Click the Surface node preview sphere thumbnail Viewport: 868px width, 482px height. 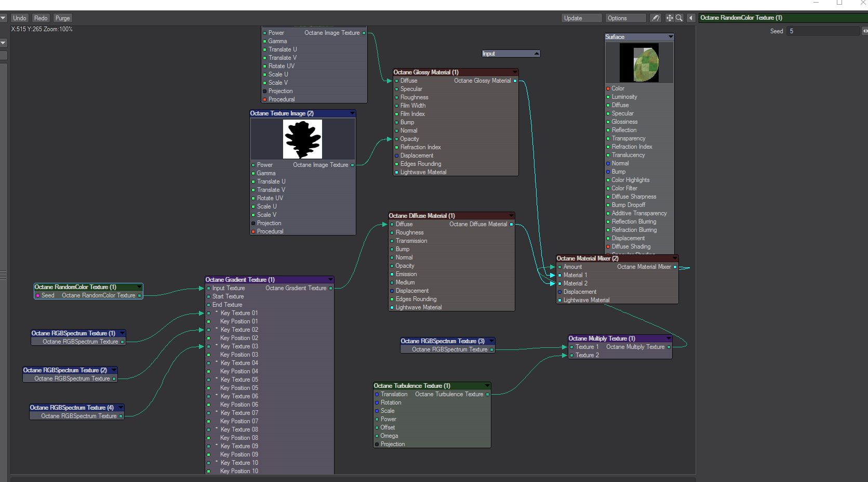[x=639, y=63]
